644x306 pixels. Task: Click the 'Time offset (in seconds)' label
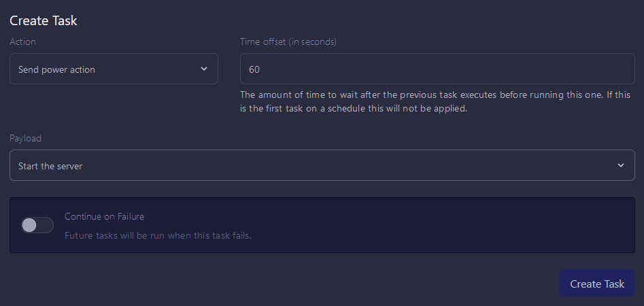click(x=288, y=41)
